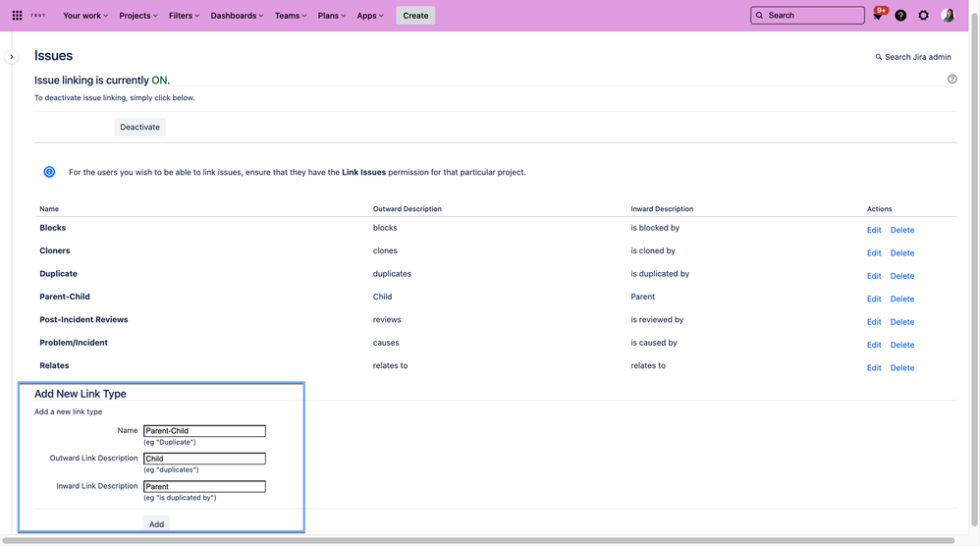
Task: Open the Filters dropdown menu
Action: pyautogui.click(x=184, y=16)
